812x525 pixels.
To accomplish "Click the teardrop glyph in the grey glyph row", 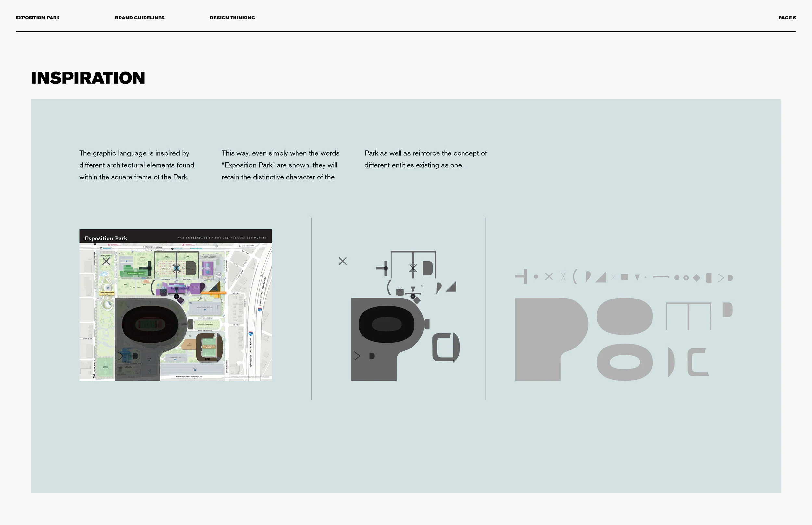I will 589,277.
